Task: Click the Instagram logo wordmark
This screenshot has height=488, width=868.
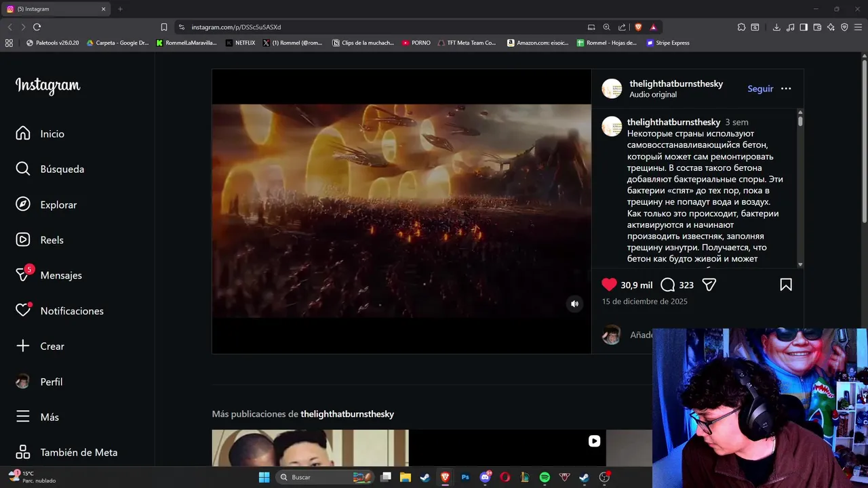Action: click(47, 85)
